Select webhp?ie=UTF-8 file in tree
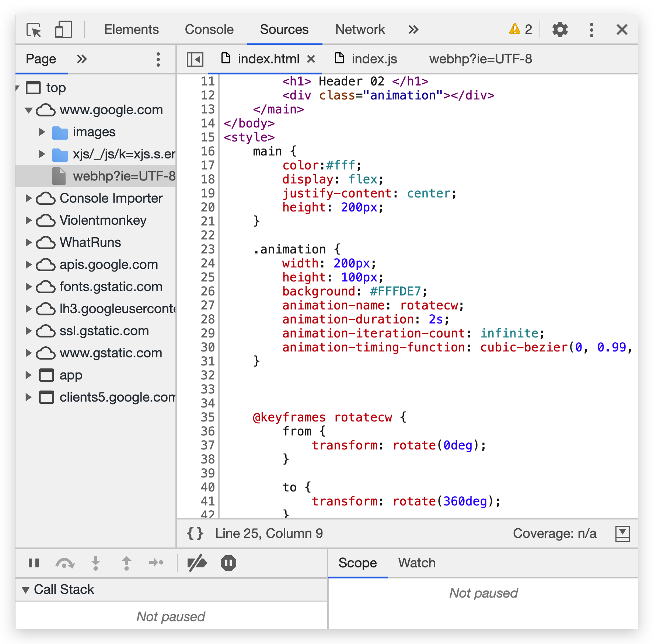The height and width of the screenshot is (644, 653). click(124, 176)
